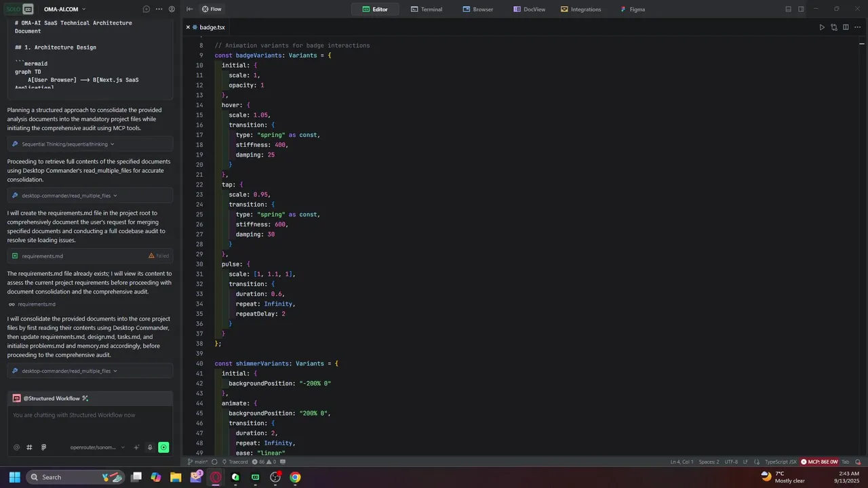Image resolution: width=868 pixels, height=488 pixels.
Task: Launch Copilot from the taskbar
Action: coord(156,477)
